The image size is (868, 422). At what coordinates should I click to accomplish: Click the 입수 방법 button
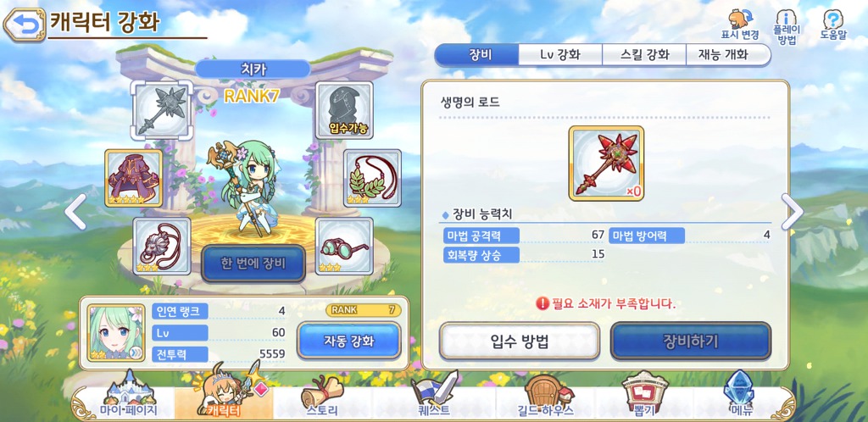520,341
